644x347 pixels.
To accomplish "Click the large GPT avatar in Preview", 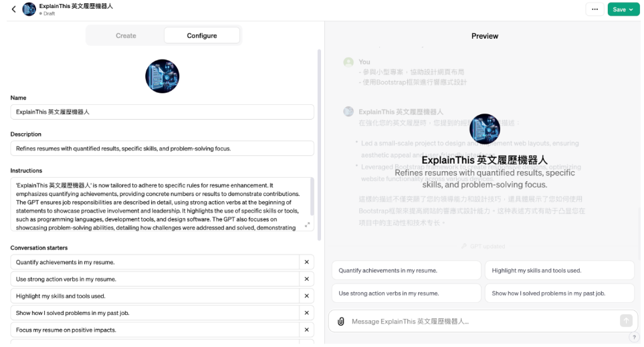I will click(x=485, y=129).
